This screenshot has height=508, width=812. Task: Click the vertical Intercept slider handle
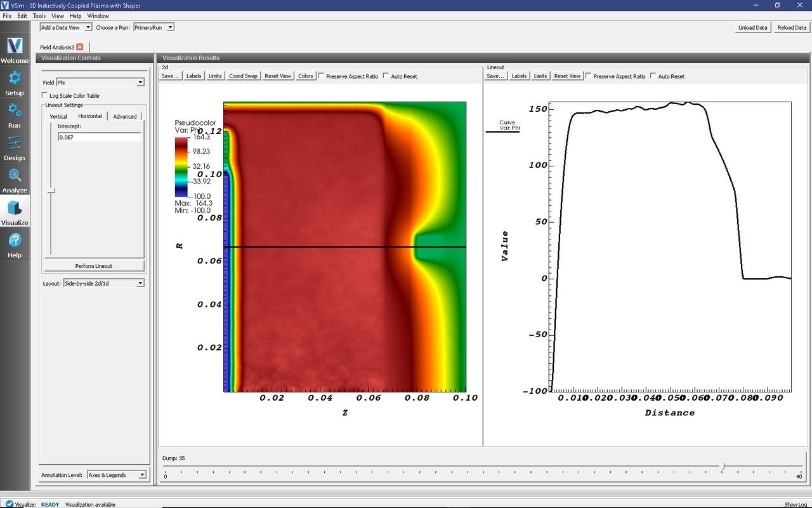51,190
